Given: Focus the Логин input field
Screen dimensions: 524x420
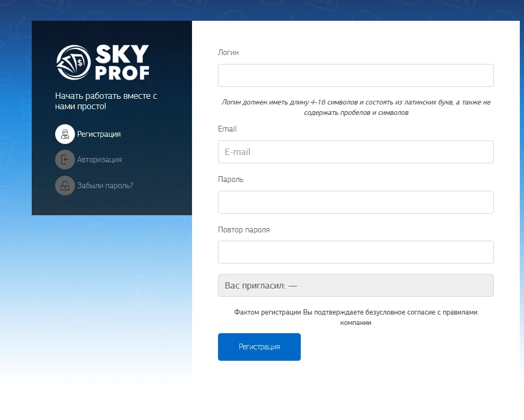Looking at the screenshot, I should point(355,75).
